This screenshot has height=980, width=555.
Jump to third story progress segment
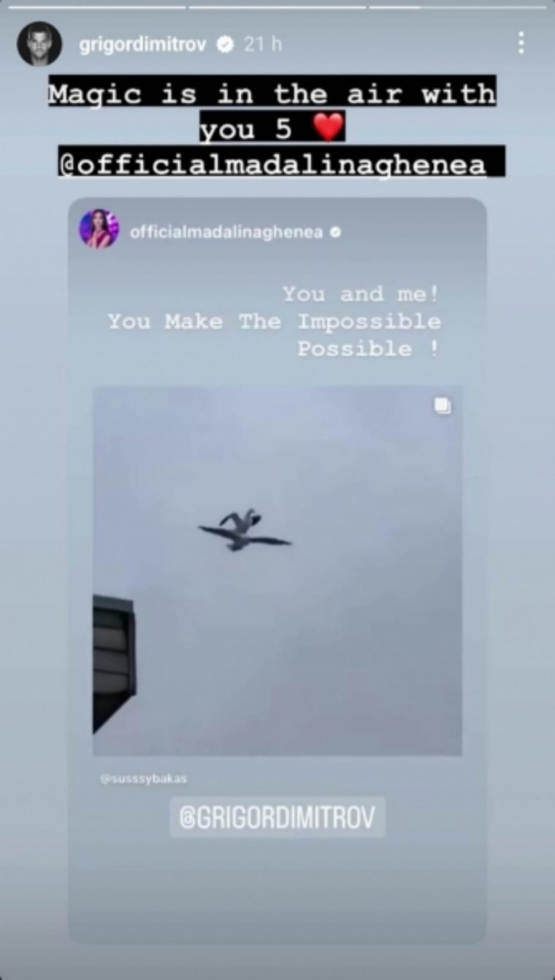coord(458,7)
